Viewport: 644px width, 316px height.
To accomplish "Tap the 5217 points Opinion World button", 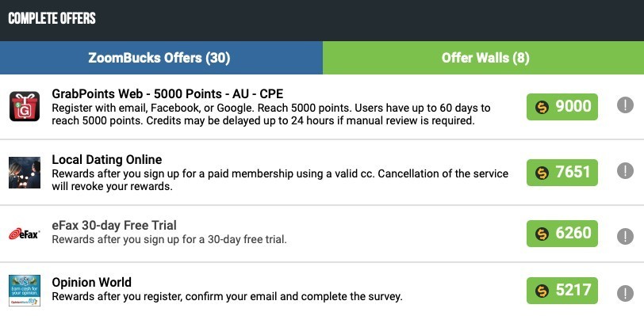I will (562, 291).
